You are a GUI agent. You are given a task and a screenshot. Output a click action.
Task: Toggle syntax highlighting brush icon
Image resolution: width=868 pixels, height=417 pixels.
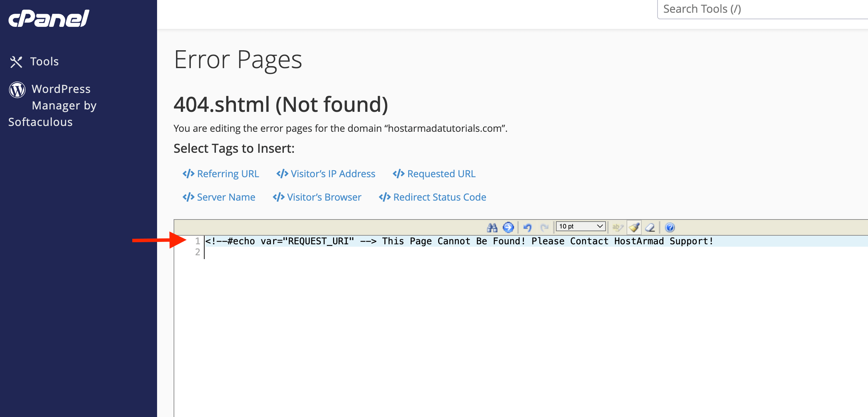click(634, 227)
